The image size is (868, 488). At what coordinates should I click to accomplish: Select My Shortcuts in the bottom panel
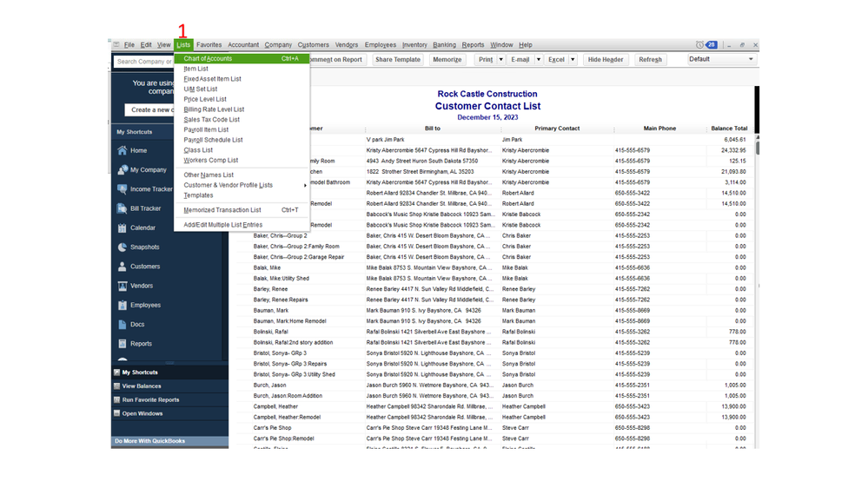click(x=169, y=373)
